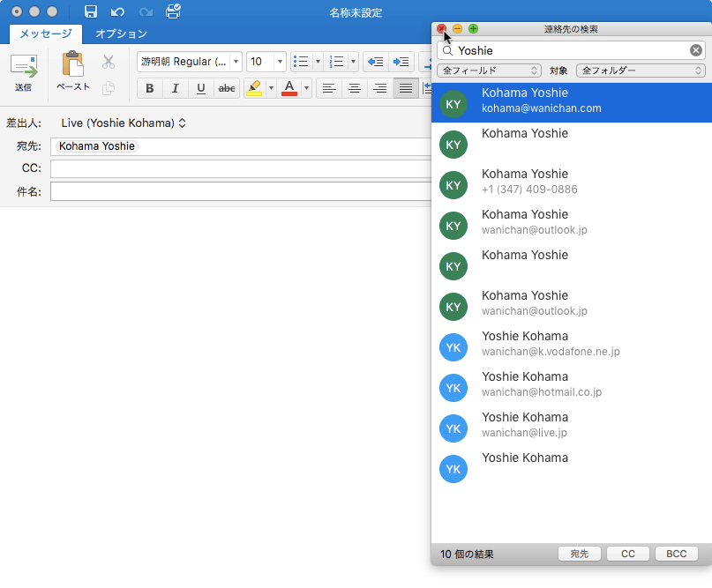The width and height of the screenshot is (712, 588).
Task: Click the Paste (ペースト) clipboard icon
Action: pyautogui.click(x=72, y=63)
